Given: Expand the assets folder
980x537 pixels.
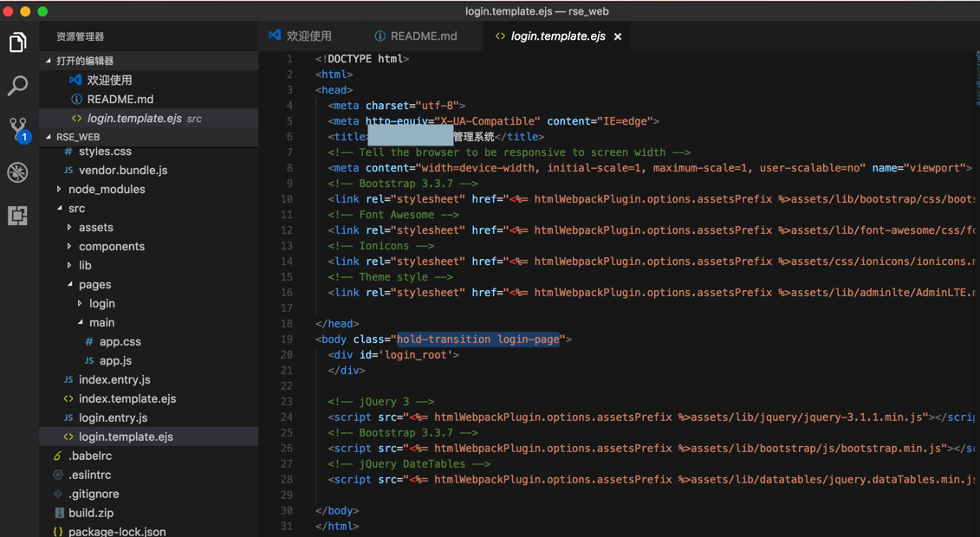Looking at the screenshot, I should 95,228.
